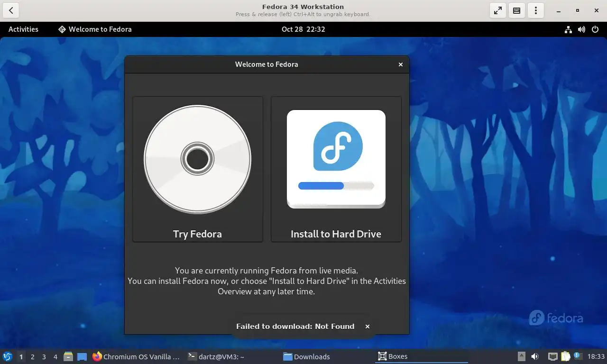Click the power icon in Fedora top bar
607x364 pixels.
(x=595, y=29)
